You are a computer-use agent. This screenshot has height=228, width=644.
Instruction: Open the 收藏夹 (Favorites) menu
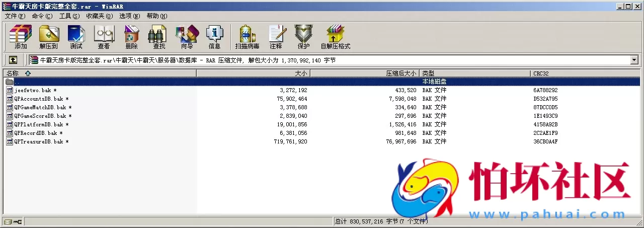pos(99,16)
